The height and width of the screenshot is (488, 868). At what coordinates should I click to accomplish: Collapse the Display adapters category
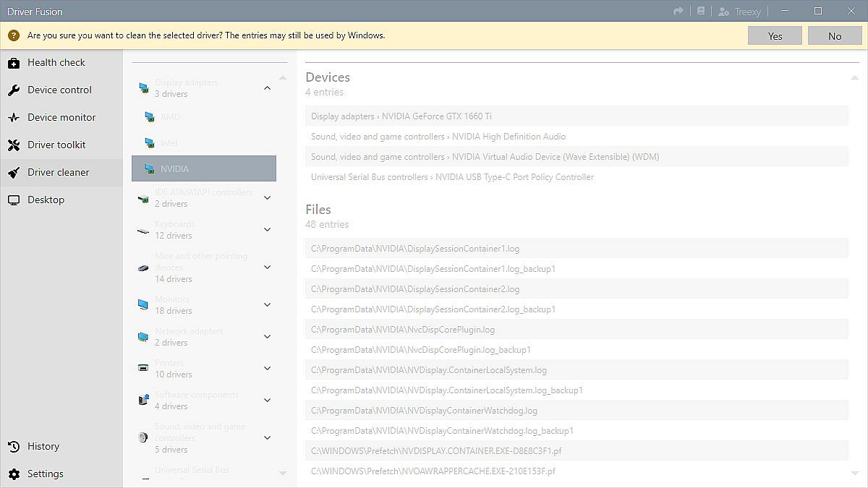pos(267,88)
